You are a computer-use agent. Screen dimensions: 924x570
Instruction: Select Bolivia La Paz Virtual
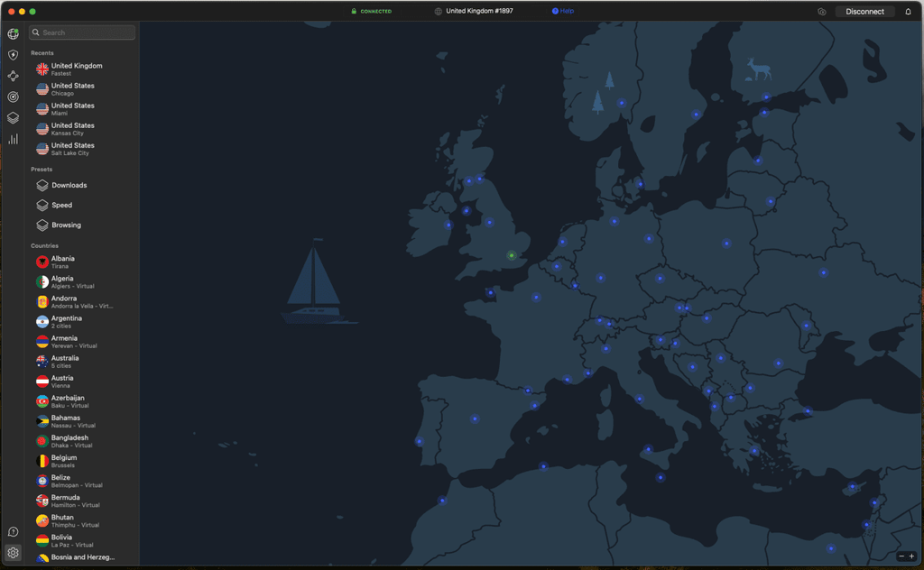pos(82,540)
